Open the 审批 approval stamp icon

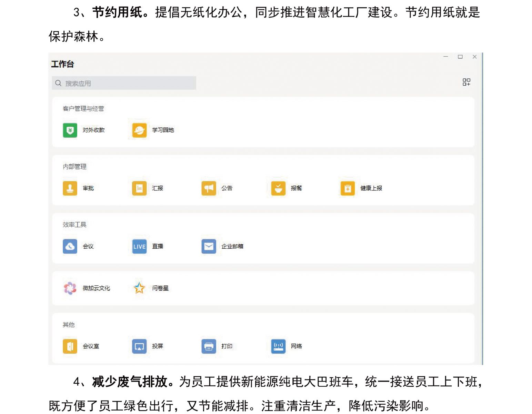(70, 188)
